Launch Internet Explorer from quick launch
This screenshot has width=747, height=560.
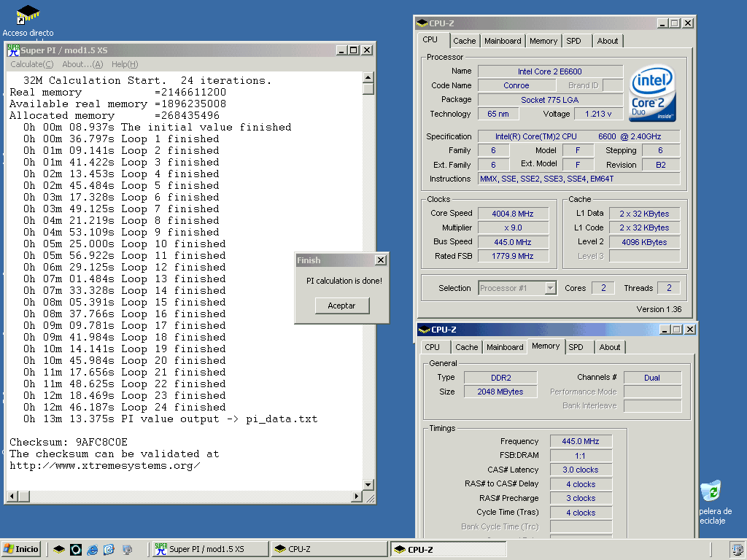(x=92, y=549)
